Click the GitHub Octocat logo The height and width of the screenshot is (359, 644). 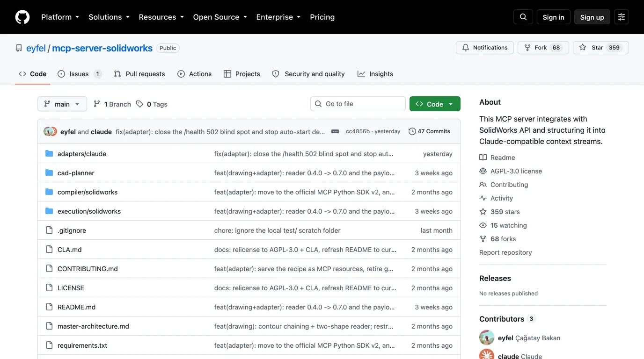point(22,17)
